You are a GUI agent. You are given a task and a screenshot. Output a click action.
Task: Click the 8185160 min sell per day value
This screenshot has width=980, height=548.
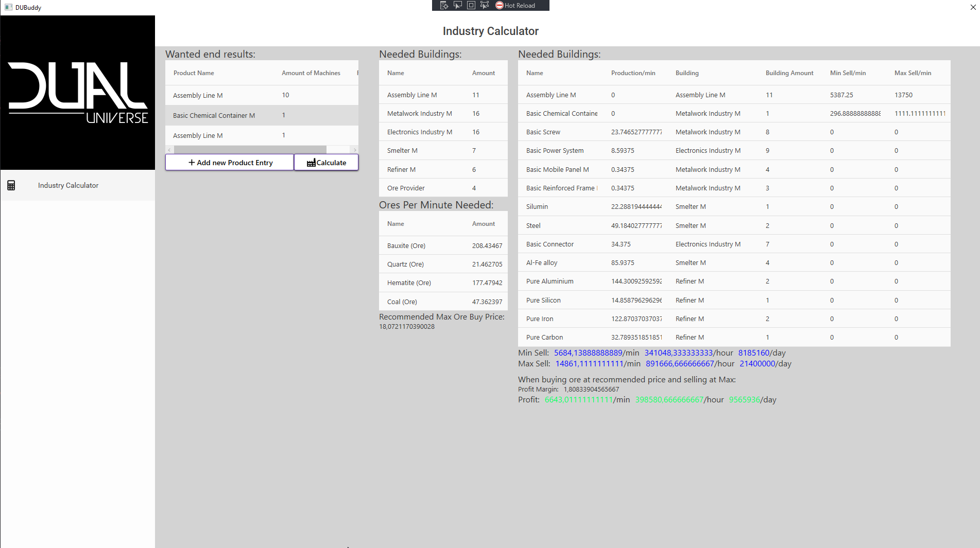(754, 353)
